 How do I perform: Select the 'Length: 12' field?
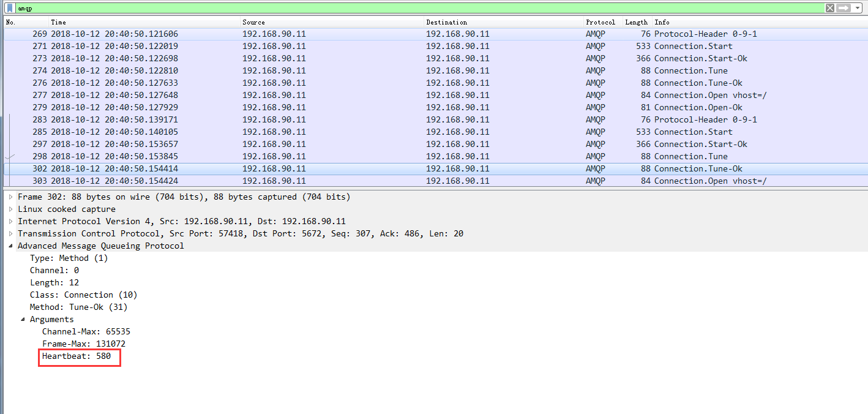(x=54, y=282)
